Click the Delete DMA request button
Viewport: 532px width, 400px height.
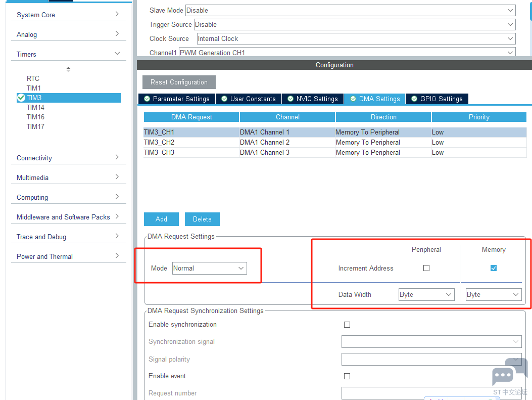coord(202,219)
